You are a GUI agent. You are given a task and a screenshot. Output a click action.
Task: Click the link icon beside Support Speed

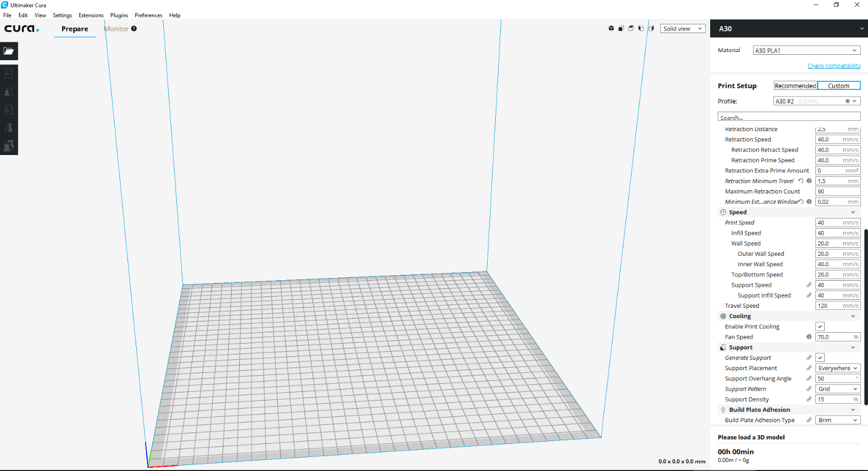click(x=809, y=285)
